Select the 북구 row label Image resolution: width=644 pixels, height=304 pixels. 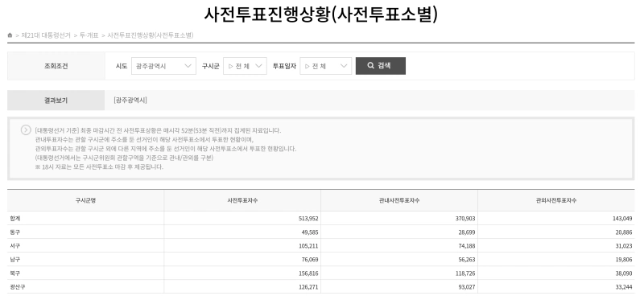[x=14, y=273]
